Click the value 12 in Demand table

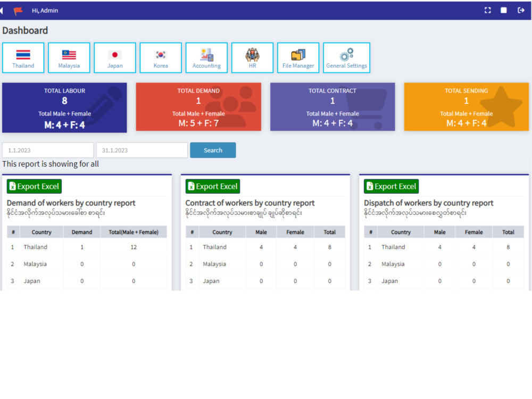coord(134,247)
